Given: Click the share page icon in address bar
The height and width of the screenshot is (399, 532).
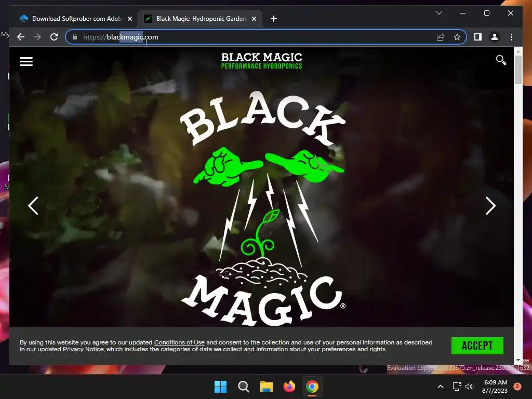Looking at the screenshot, I should tap(441, 37).
